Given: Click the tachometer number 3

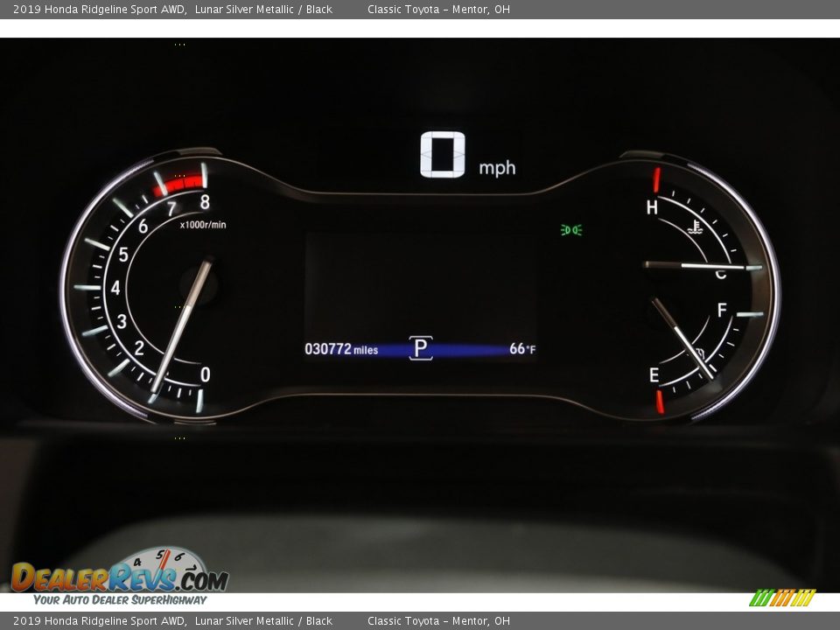Looking at the screenshot, I should coord(122,321).
